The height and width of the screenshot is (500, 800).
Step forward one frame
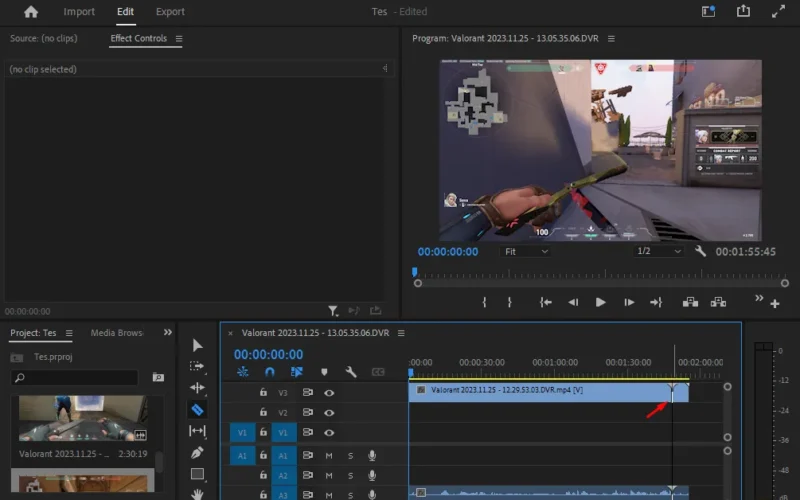[x=629, y=303]
